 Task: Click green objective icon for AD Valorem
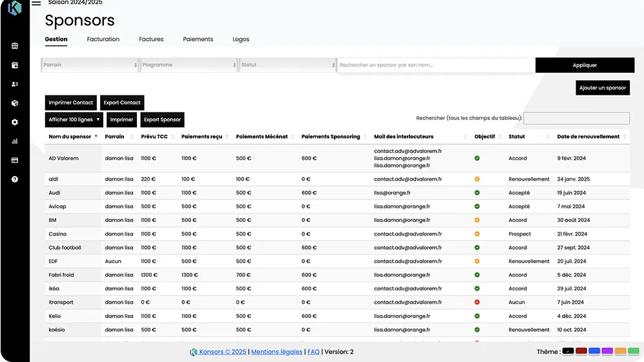(x=477, y=158)
